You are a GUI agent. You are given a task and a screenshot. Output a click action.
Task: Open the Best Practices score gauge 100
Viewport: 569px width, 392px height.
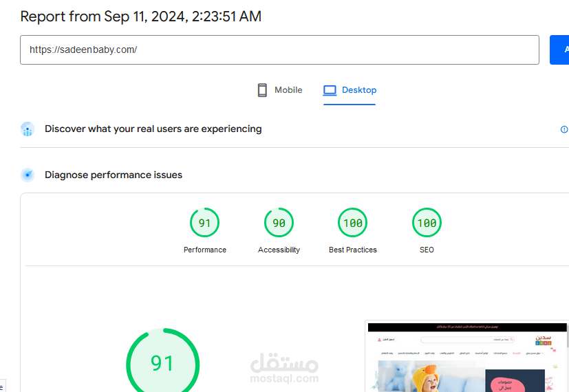[x=353, y=222]
